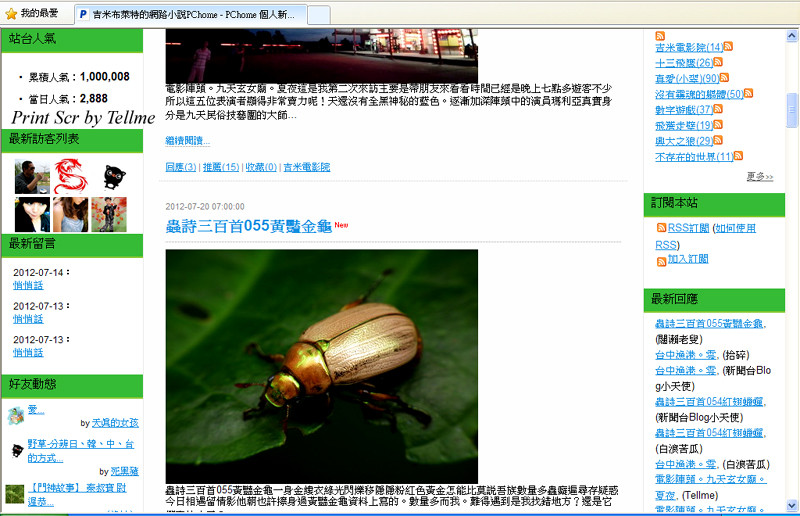The image size is (800, 516).
Task: Click RSS icon beside 興大之狼(29)
Action: [718, 140]
